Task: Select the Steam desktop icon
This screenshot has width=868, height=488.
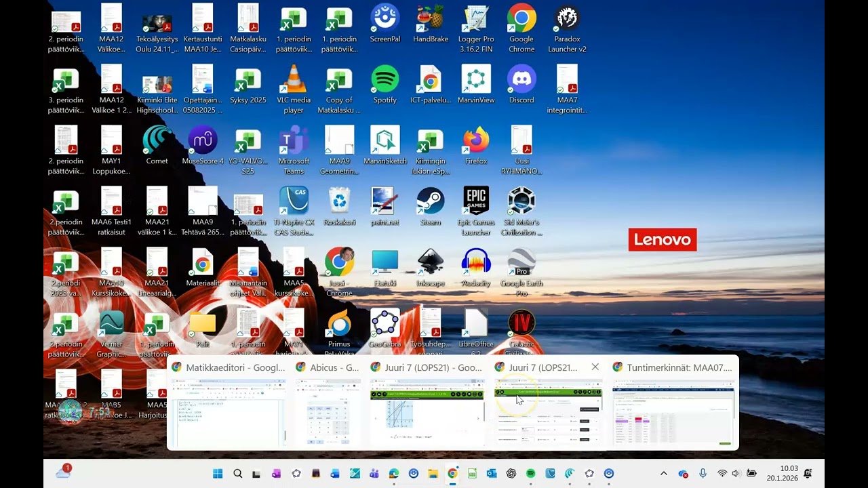Action: 431,207
